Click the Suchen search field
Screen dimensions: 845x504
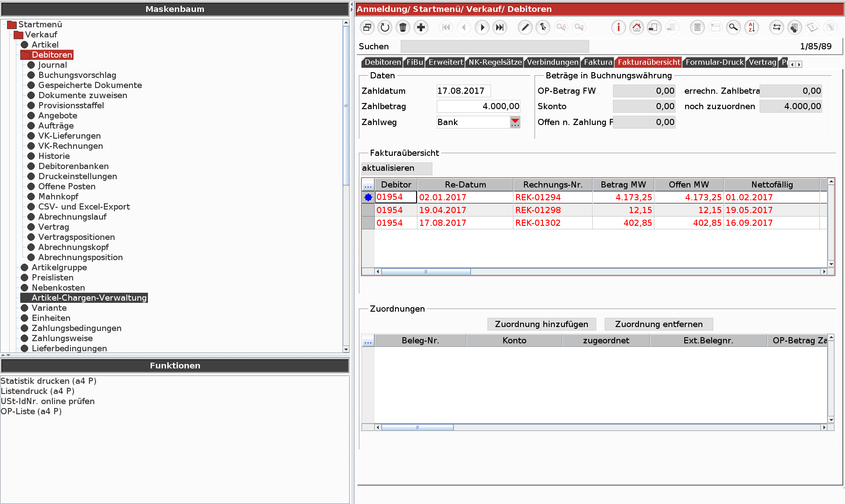[x=494, y=47]
